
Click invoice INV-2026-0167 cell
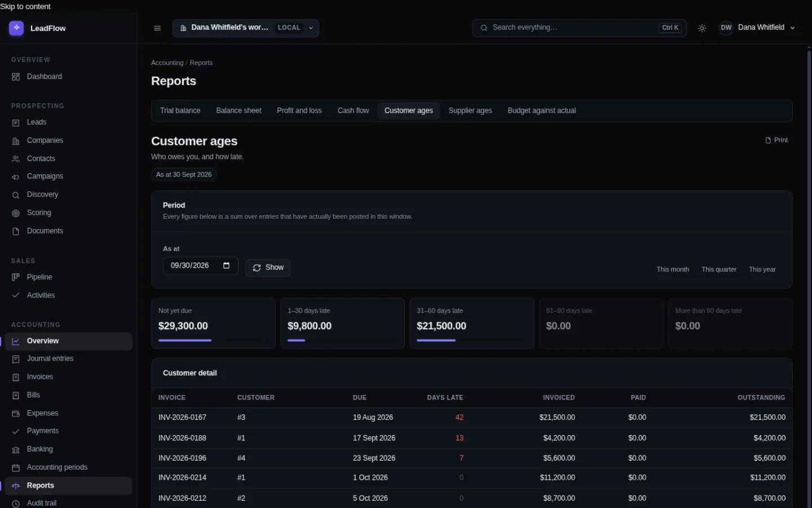pyautogui.click(x=183, y=418)
